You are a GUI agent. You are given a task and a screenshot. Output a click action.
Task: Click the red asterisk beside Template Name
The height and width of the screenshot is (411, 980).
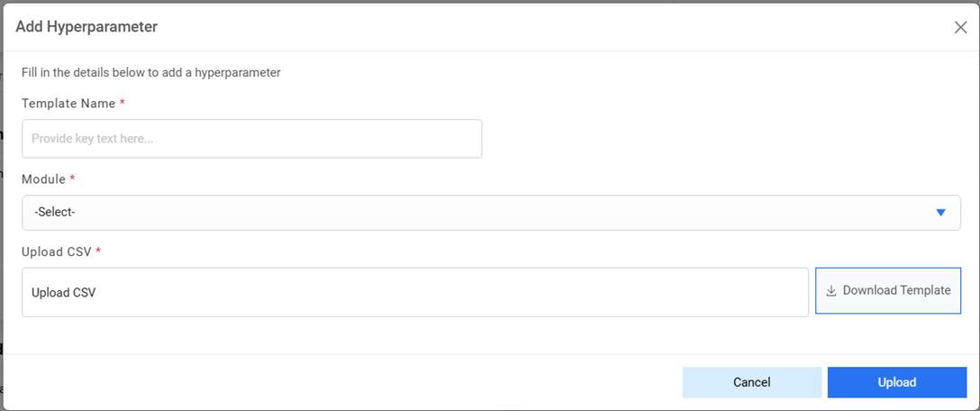tap(122, 103)
